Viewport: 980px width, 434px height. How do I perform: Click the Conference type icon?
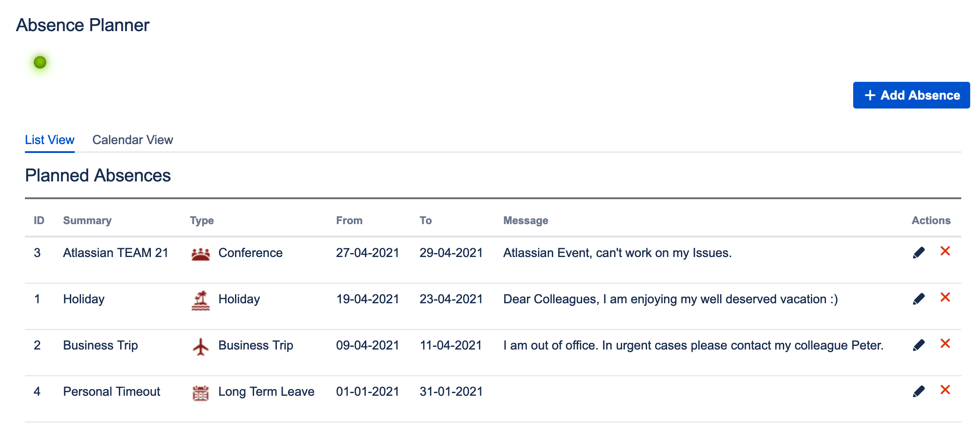point(201,254)
